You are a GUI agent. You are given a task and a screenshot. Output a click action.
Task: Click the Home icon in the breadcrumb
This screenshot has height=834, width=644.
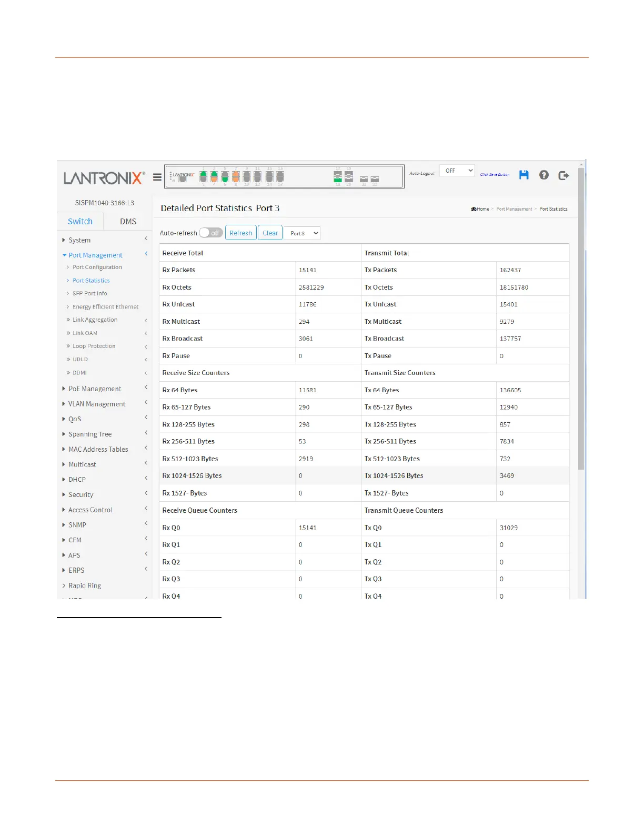point(474,209)
